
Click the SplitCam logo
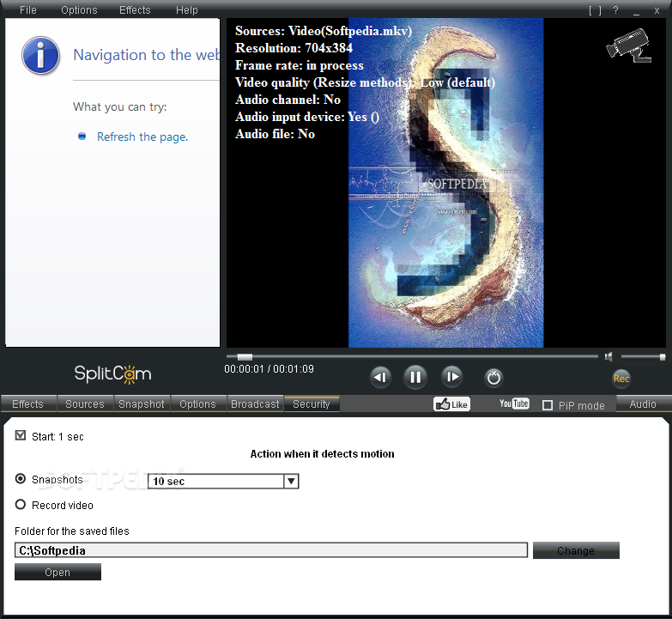click(x=112, y=373)
